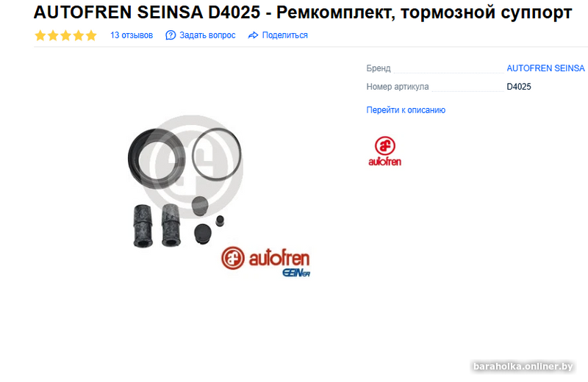This screenshot has height=382, width=588.
Task: Click the autofren SEINSA logo in product photo
Action: 265,262
